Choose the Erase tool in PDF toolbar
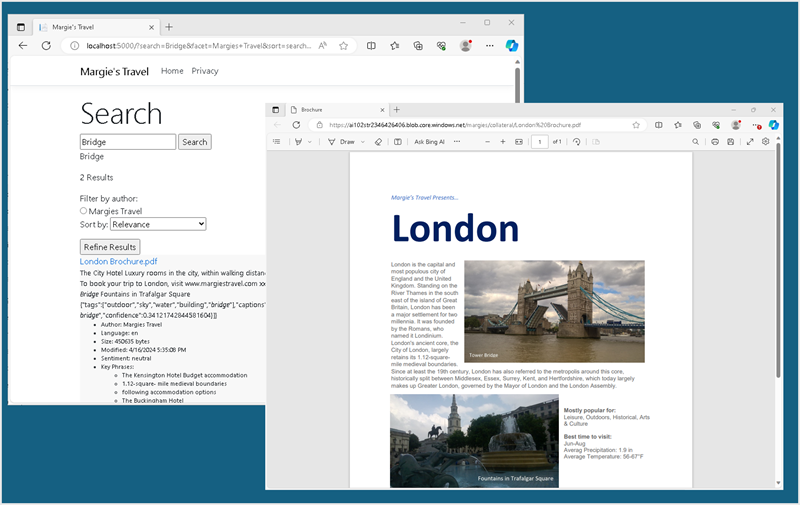Viewport: 800px width, 505px height. [x=378, y=142]
